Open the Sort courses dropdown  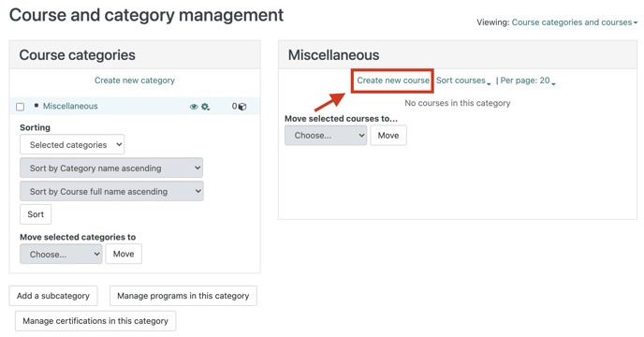click(462, 81)
